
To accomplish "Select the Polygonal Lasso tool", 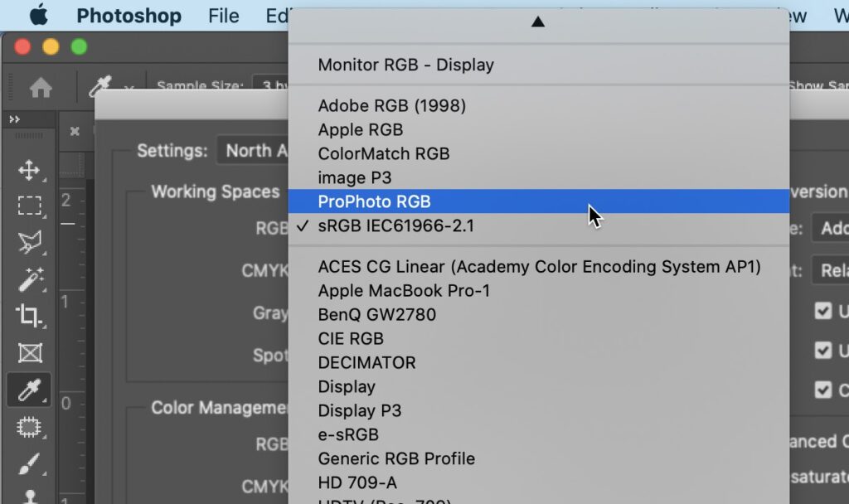I will [x=29, y=243].
